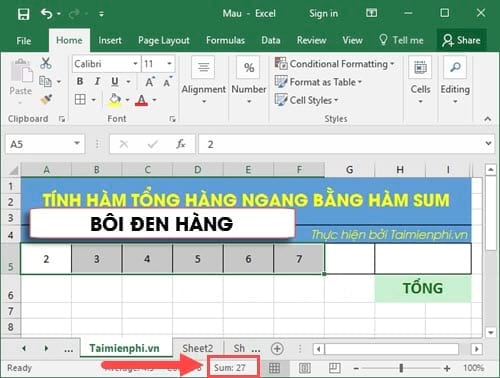Viewport: 500px width, 378px height.
Task: Open the Name Box dropdown arrow
Action: pos(77,144)
